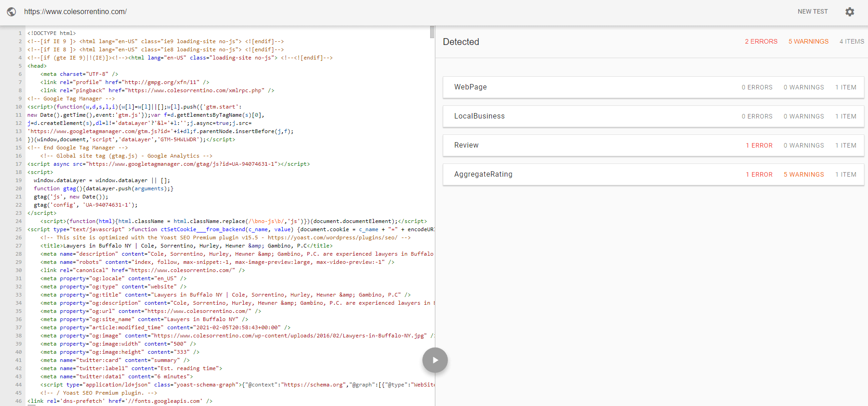Expand the WebPage result row
This screenshot has height=406, width=868.
pyautogui.click(x=653, y=87)
